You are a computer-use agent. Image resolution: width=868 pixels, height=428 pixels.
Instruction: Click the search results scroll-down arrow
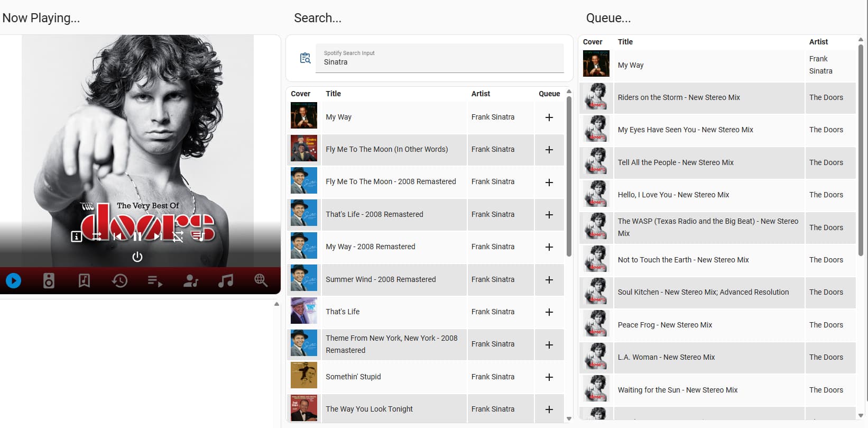569,418
